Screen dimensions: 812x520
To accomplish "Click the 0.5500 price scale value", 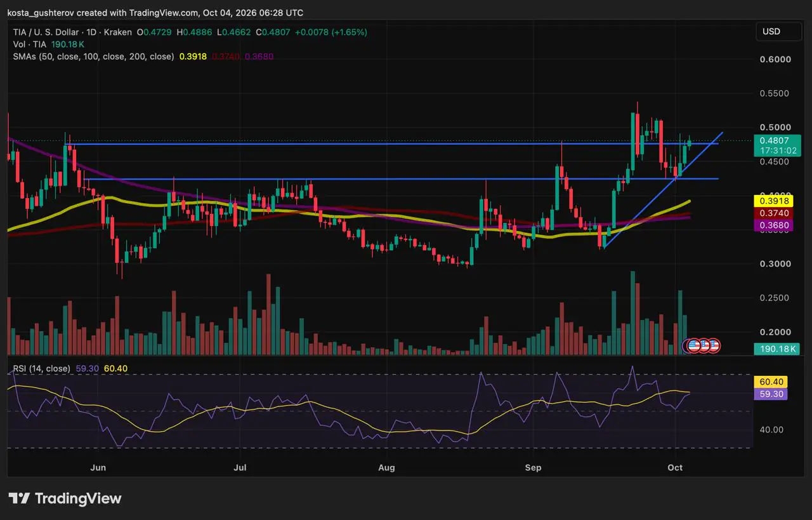I will (775, 93).
